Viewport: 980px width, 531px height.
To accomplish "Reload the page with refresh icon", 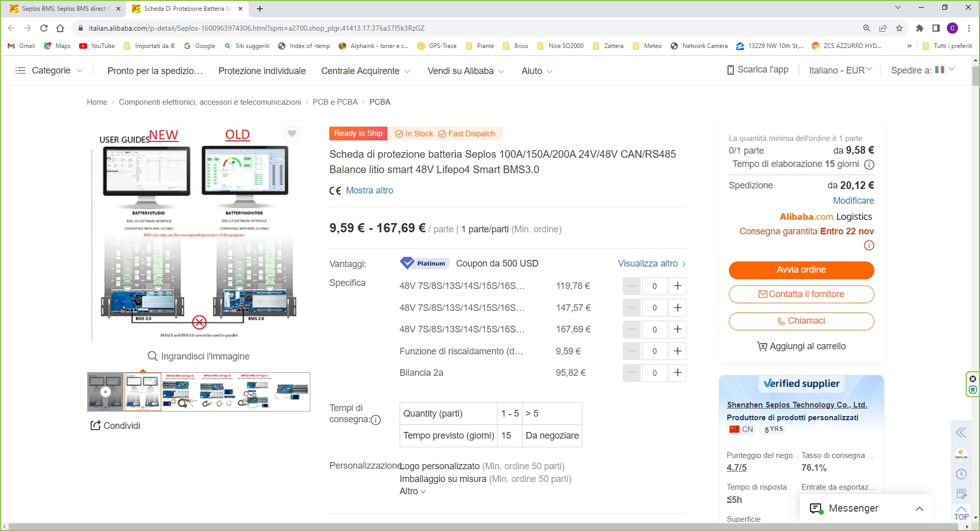I will click(44, 28).
